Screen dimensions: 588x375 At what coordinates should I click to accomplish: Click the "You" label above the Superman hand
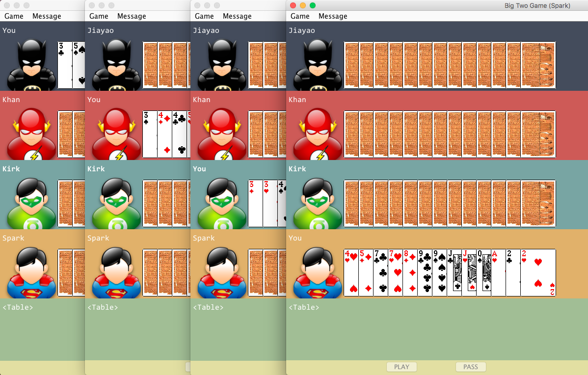pyautogui.click(x=295, y=238)
